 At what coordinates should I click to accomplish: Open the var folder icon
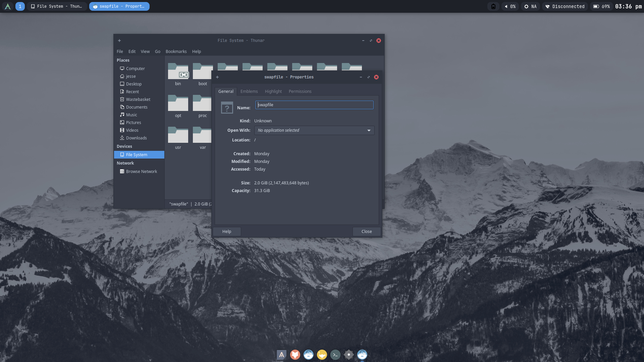pyautogui.click(x=202, y=135)
